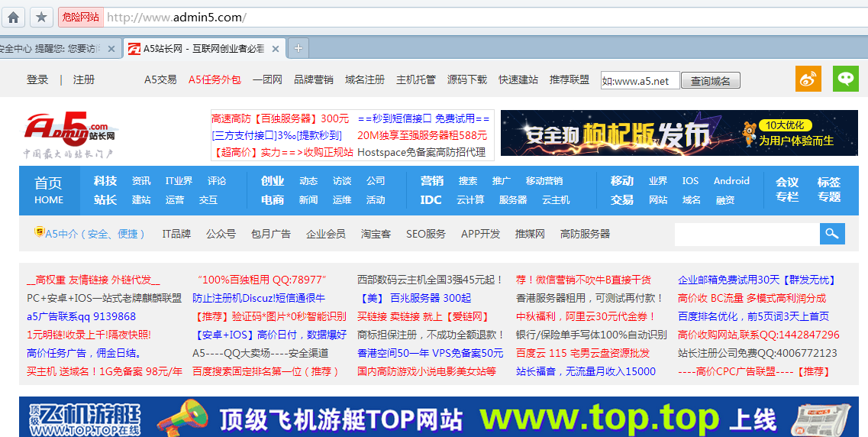Open ----高价CPC广告联盟---- link

click(754, 371)
